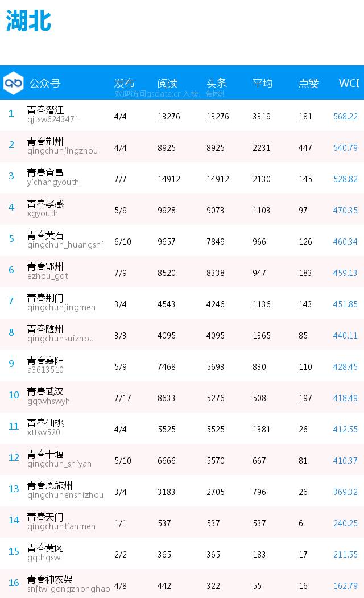Open the 青春宜昌 account name
The image size is (364, 598).
pos(45,172)
